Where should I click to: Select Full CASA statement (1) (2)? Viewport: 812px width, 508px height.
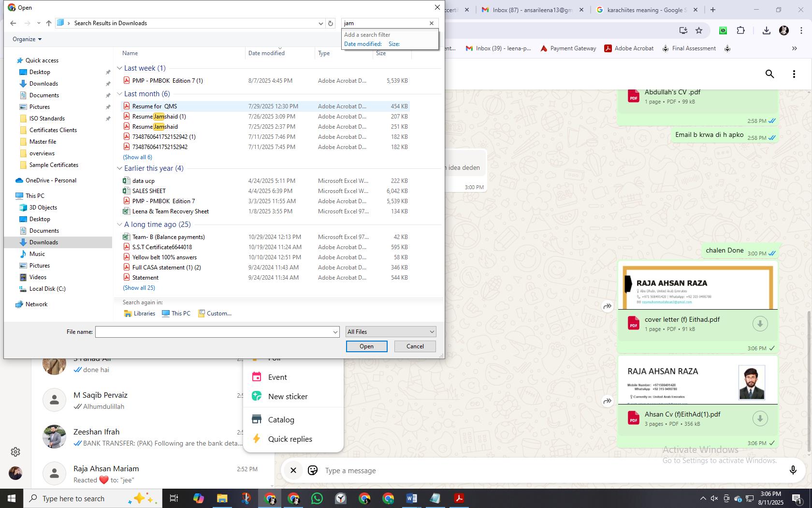tap(166, 268)
